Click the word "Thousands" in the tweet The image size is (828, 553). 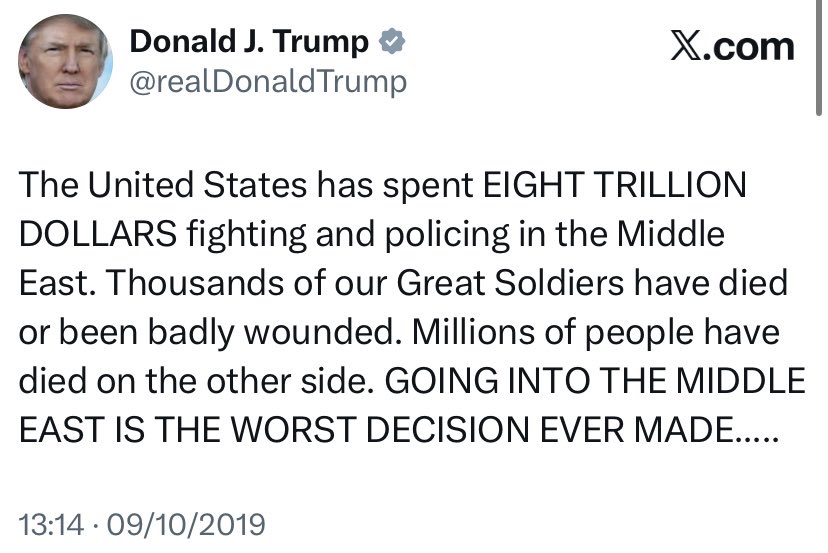tap(188, 283)
